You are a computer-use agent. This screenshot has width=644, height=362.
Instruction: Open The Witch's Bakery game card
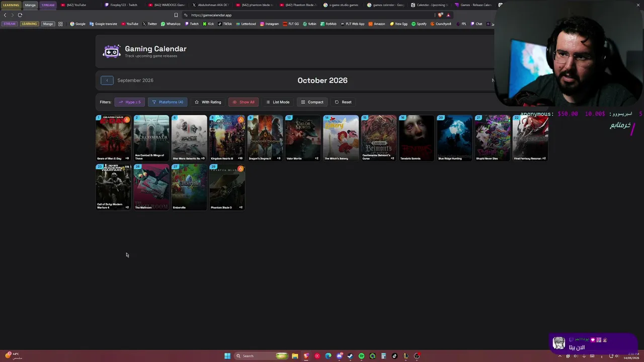point(341,138)
